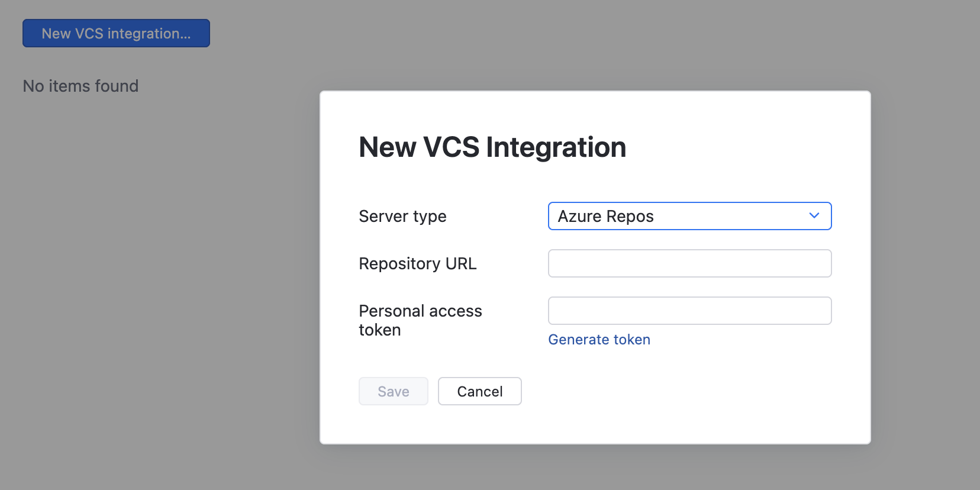The image size is (980, 490).
Task: Focus the Repository URL text field
Action: tap(689, 263)
